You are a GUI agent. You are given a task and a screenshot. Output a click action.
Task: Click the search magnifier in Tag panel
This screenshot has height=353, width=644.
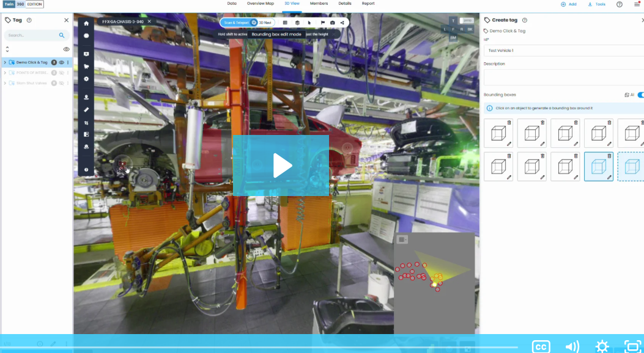tap(62, 35)
